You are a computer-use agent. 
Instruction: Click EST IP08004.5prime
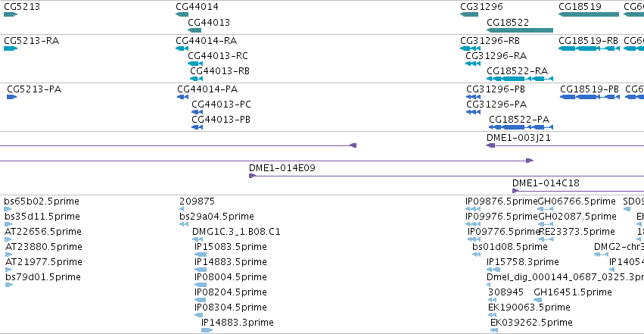(x=230, y=277)
